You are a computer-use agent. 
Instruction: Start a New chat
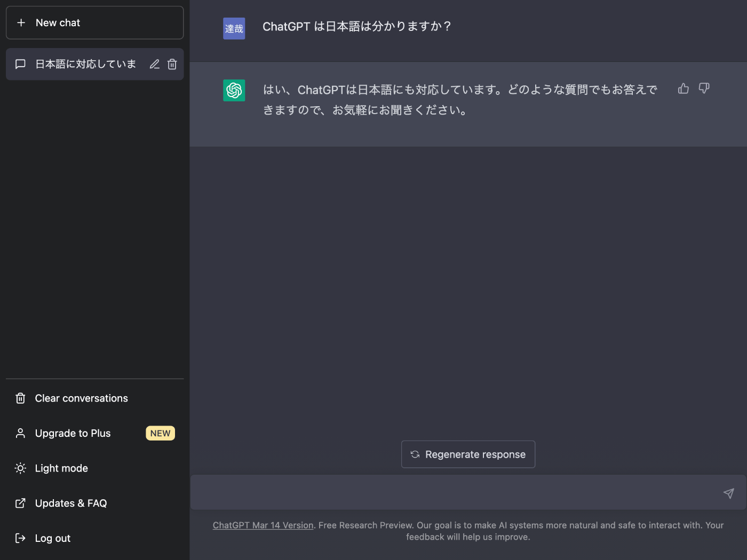click(94, 22)
